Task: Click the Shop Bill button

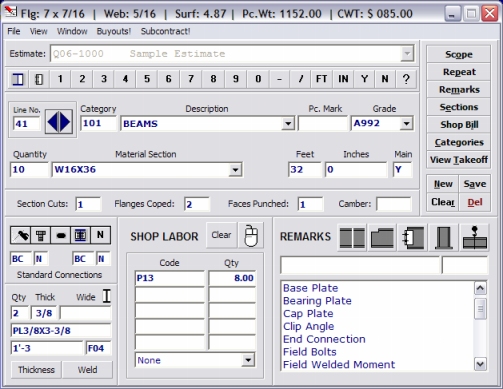Action: [x=459, y=125]
